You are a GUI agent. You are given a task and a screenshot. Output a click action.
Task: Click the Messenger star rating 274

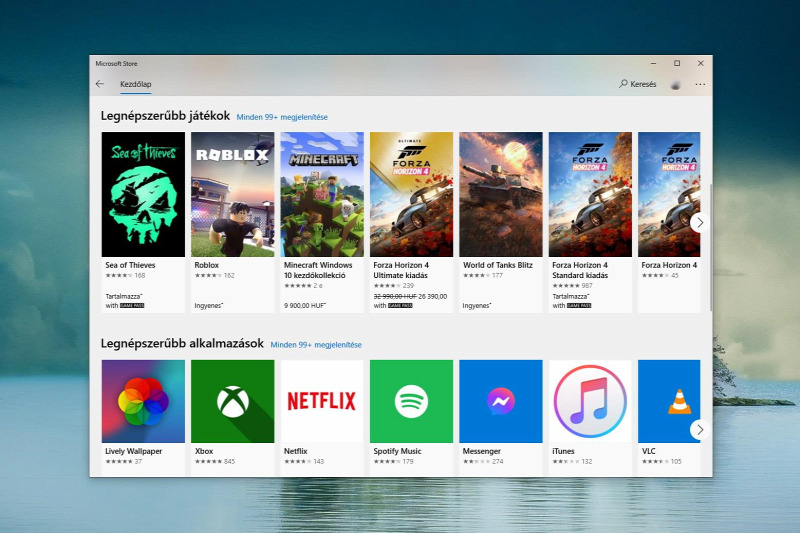click(483, 462)
